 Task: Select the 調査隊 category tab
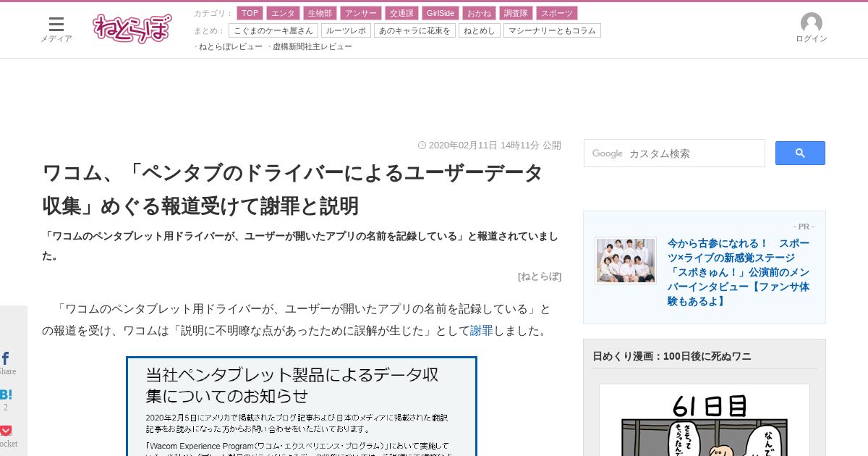coord(516,13)
